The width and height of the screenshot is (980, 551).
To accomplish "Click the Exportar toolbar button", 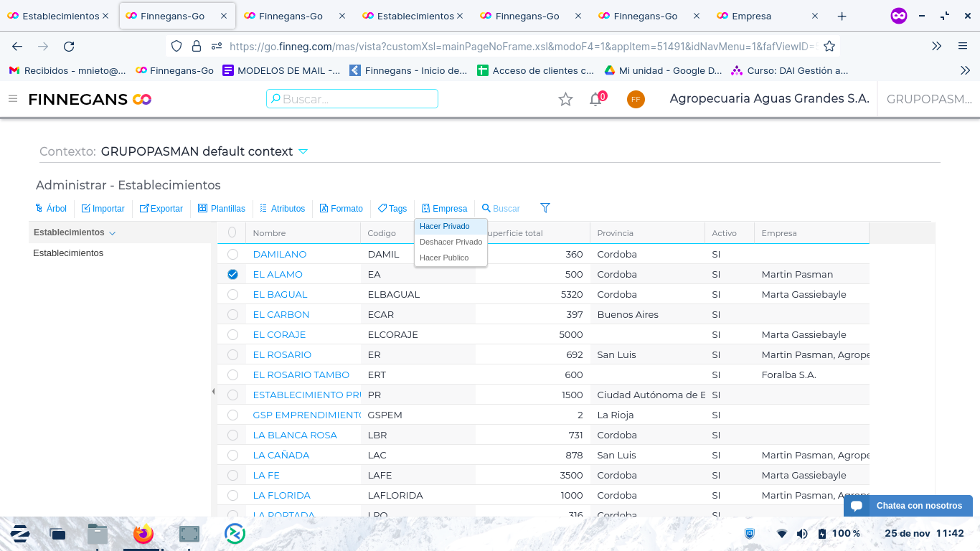I will 161,209.
